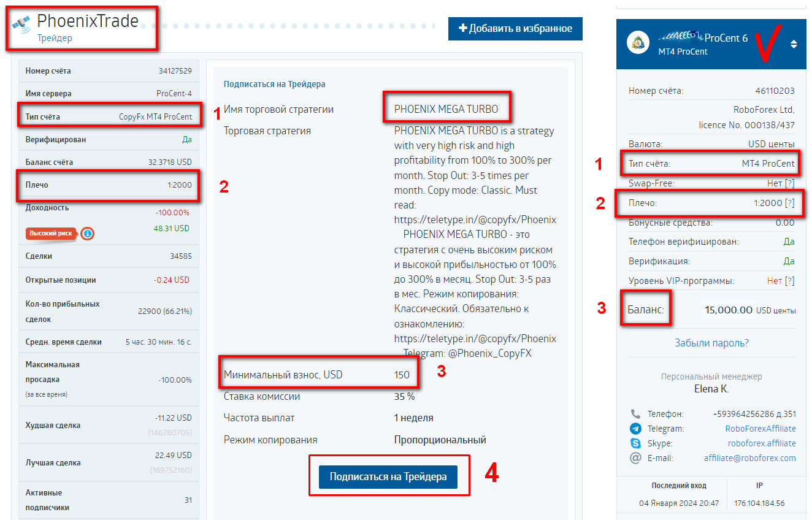Select the balance amount 15,000.00
The height and width of the screenshot is (520, 812).
(729, 310)
